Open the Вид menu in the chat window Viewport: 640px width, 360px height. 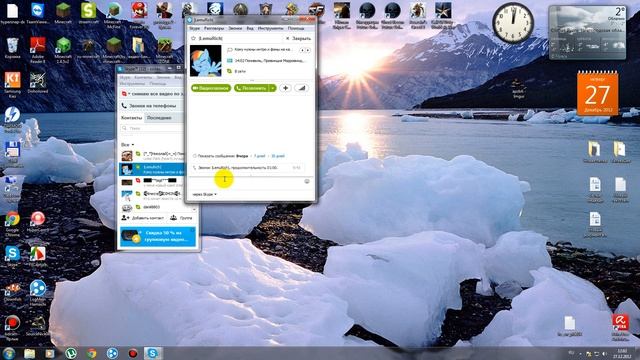tap(250, 28)
